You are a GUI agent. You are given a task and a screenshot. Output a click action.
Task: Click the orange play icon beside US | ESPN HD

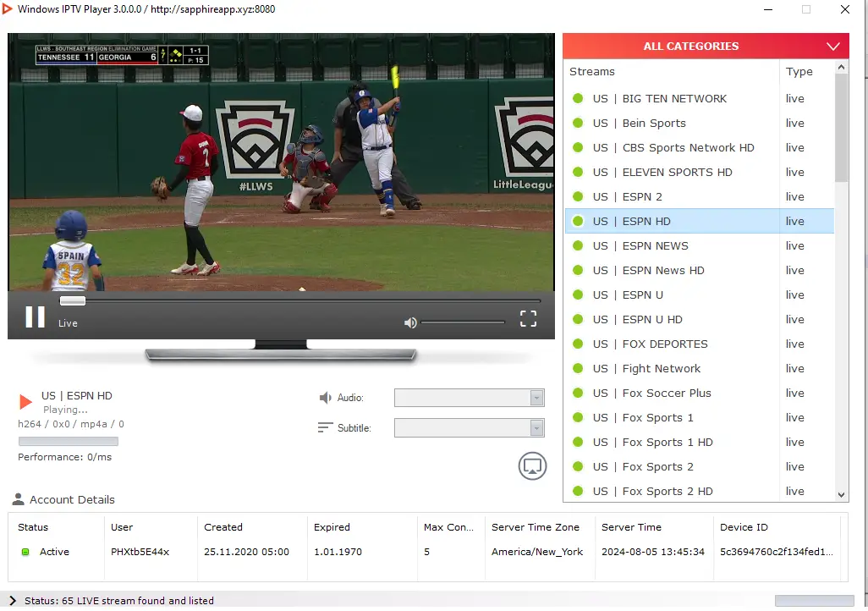pos(25,402)
